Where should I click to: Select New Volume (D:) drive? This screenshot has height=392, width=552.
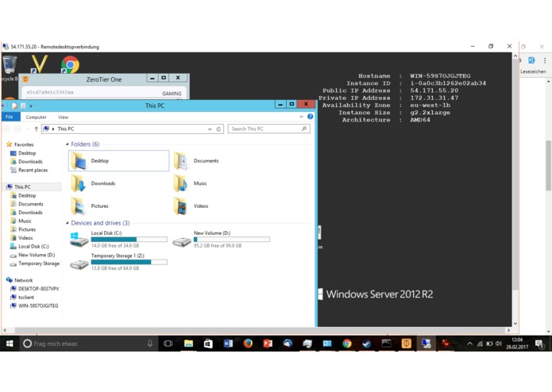tap(221, 240)
